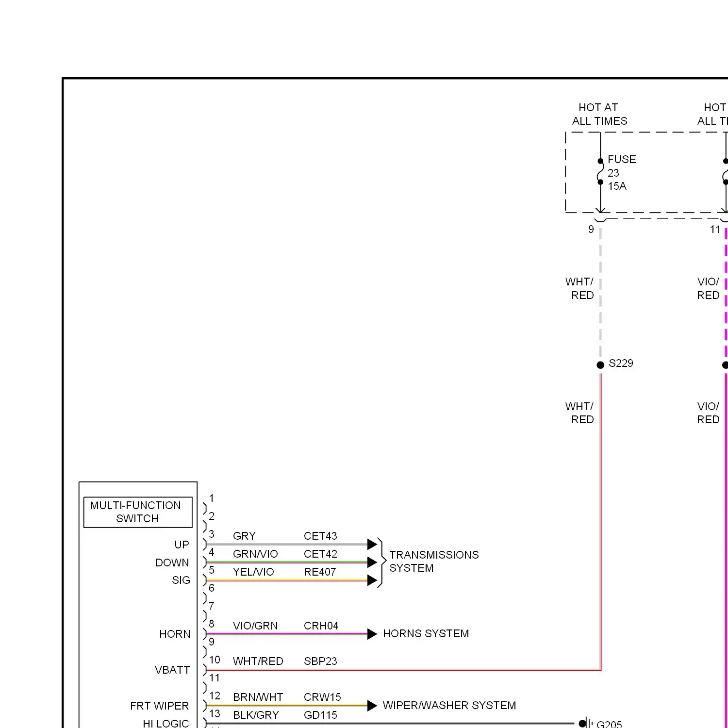
Task: Click the HOT AT ALL TIMES label above Fuse 23
Action: (x=599, y=114)
